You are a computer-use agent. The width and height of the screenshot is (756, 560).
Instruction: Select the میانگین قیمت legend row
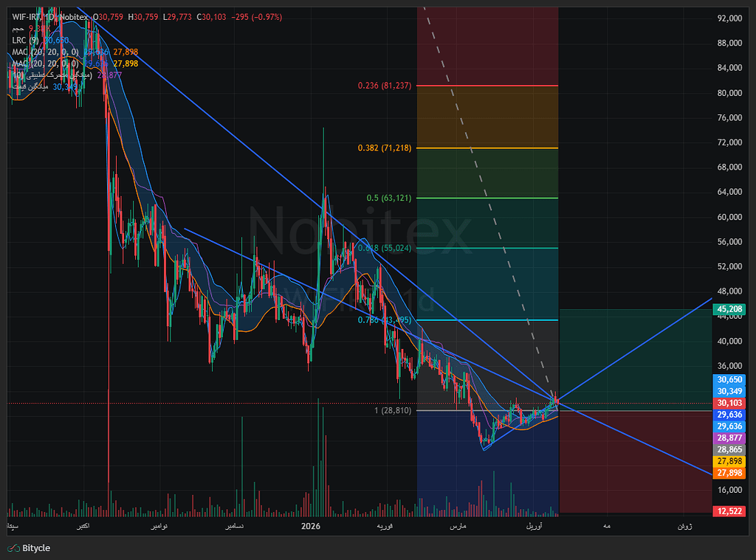point(44,87)
